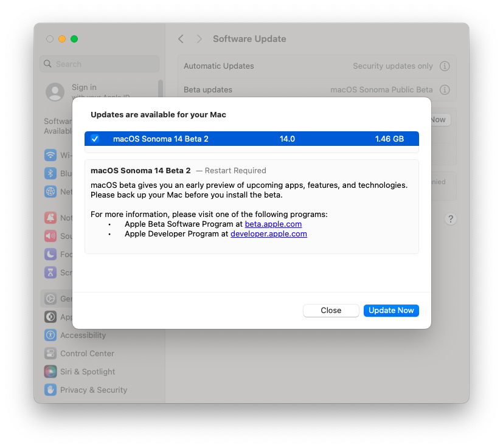Open Siri & Spotlight icon

50,371
